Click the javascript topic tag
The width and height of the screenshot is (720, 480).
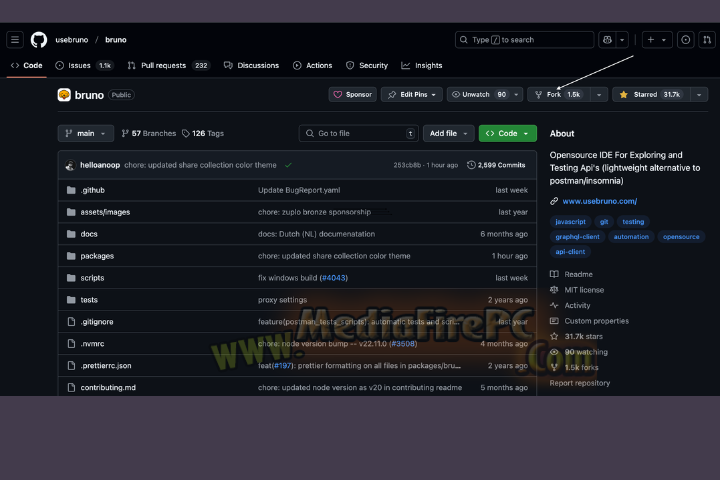point(570,222)
